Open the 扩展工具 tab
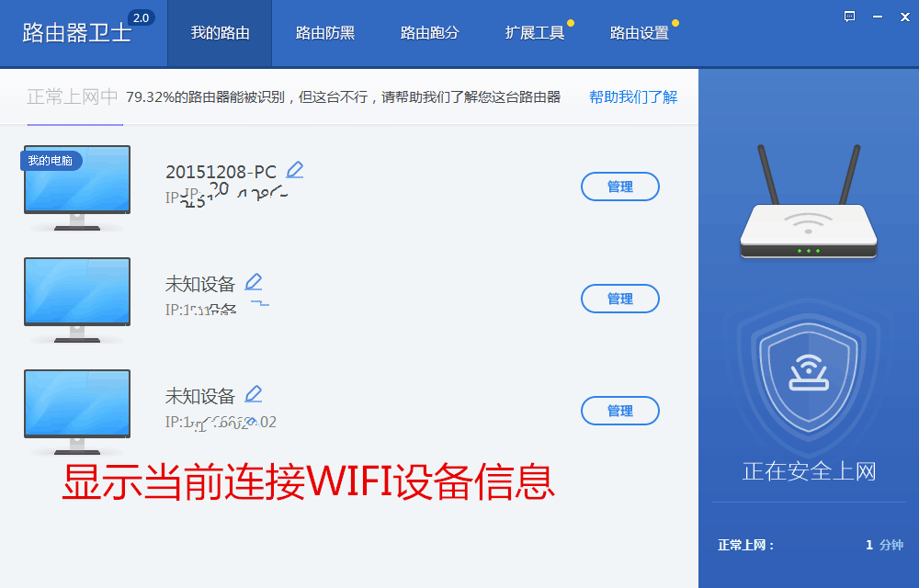The height and width of the screenshot is (588, 919). pos(535,33)
